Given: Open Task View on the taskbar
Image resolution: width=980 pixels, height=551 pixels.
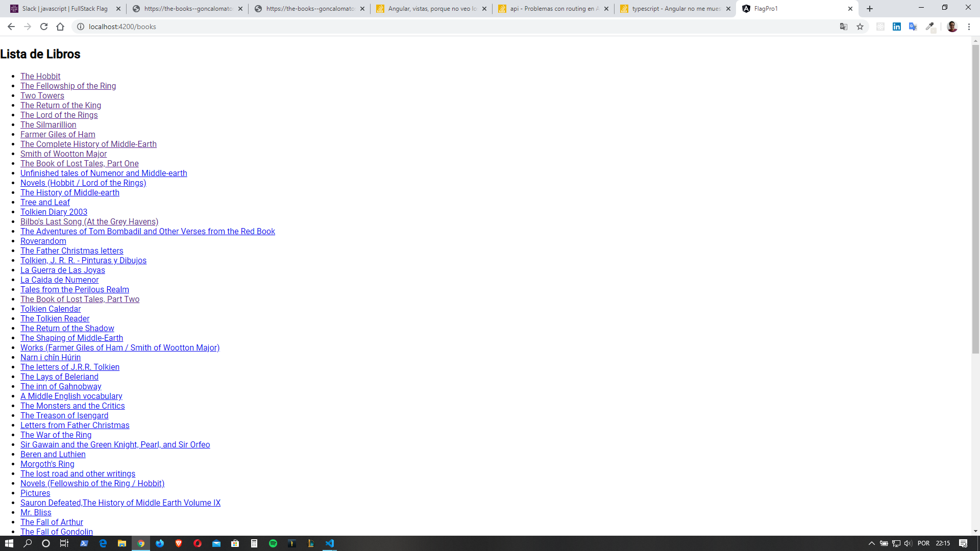Looking at the screenshot, I should 64,543.
